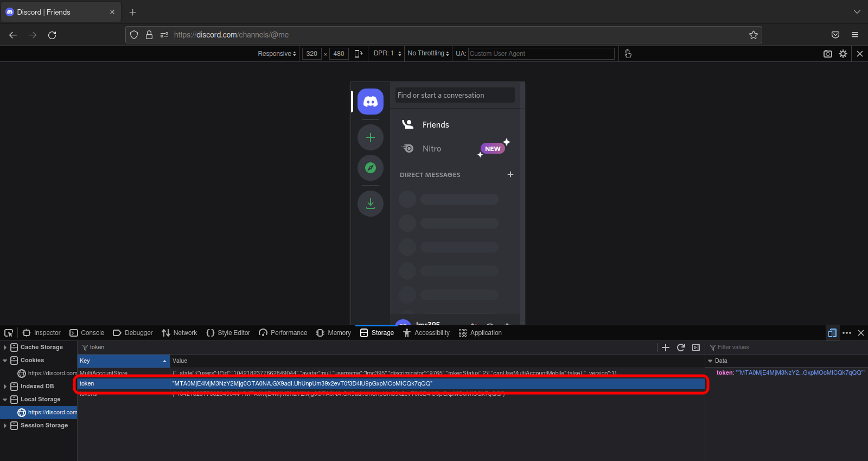
Task: Select the token key cell
Action: point(124,383)
